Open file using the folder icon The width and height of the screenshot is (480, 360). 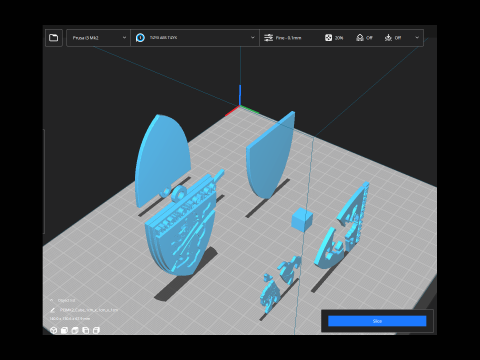coord(54,38)
